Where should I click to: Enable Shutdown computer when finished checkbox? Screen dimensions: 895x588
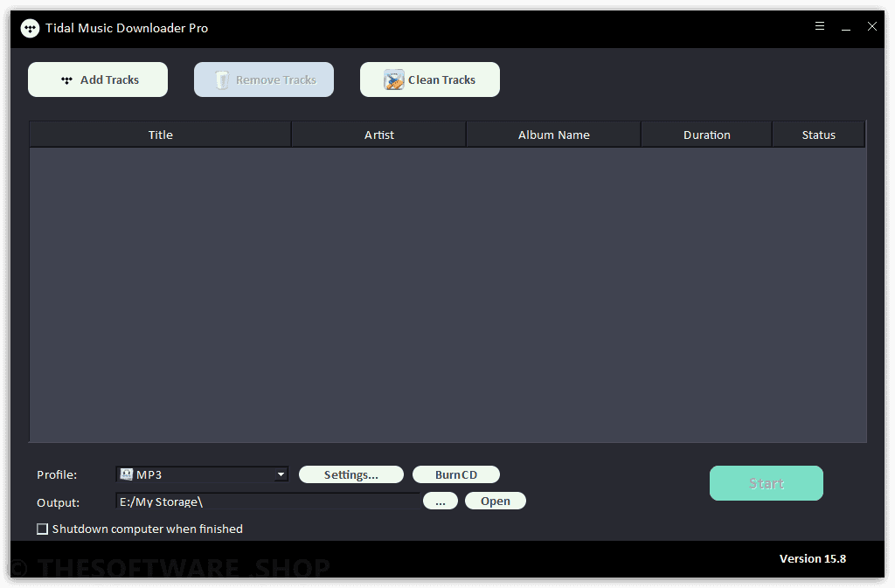42,529
